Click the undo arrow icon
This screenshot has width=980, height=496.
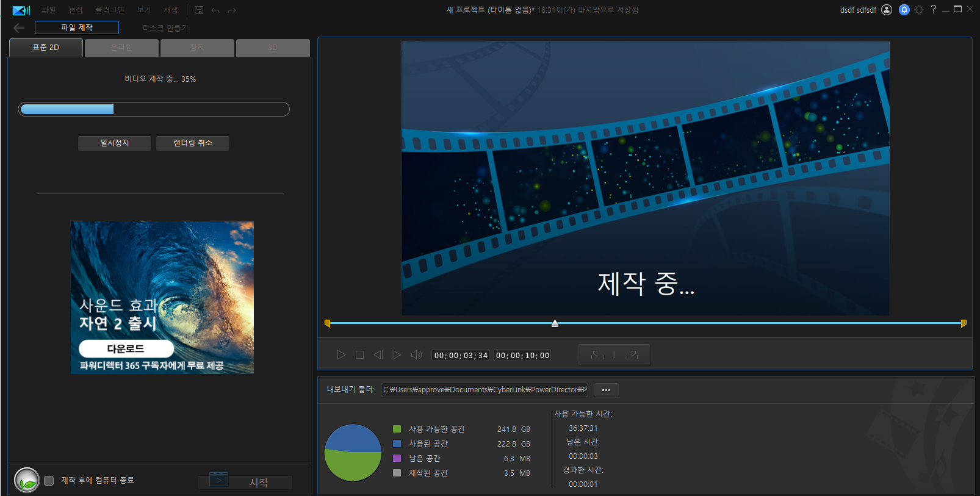point(215,10)
